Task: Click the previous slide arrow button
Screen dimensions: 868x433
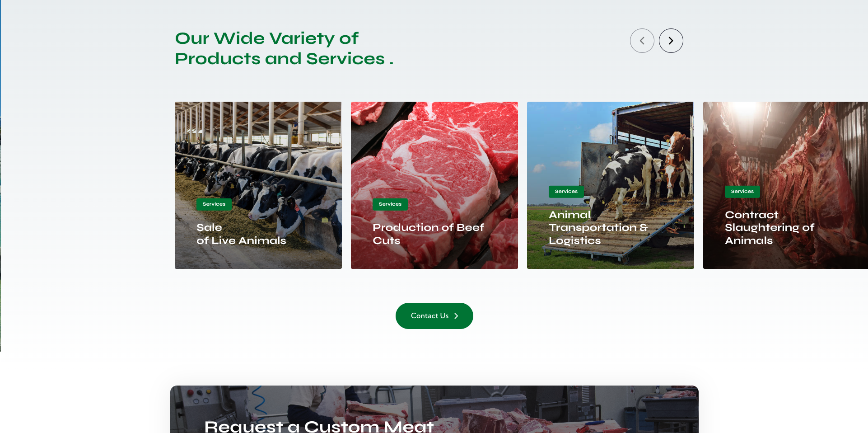Action: pos(642,41)
